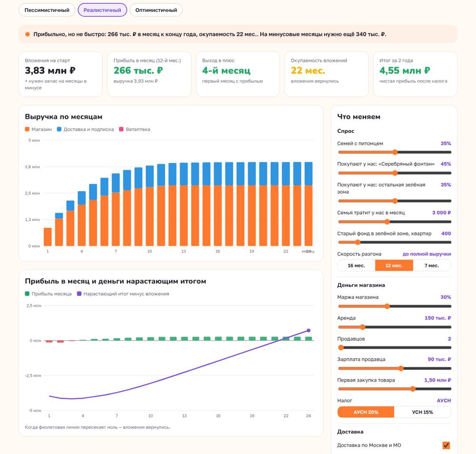Switch tax mode to УСН 15%

coord(422,412)
